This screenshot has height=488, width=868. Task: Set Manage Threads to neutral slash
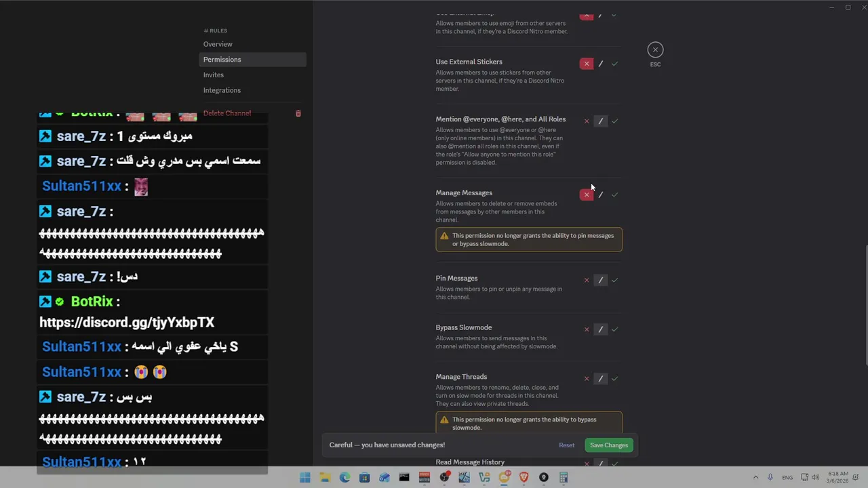[x=601, y=379]
